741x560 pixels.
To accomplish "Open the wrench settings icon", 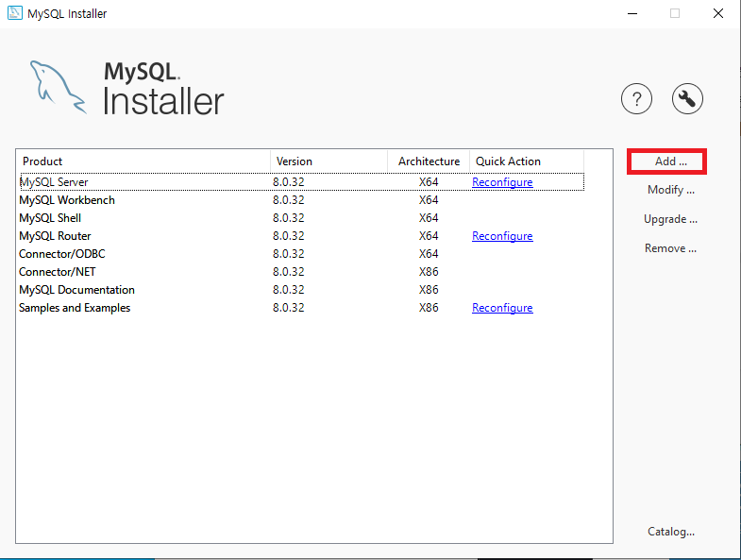I will point(687,99).
